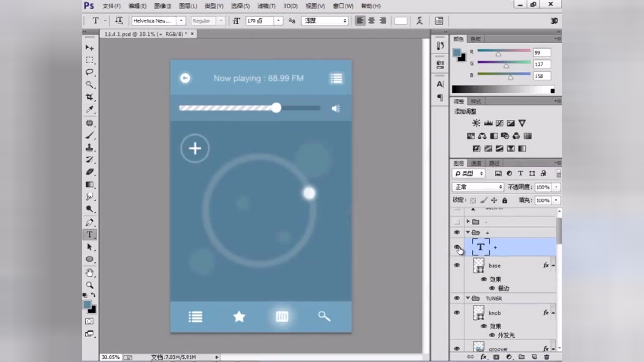This screenshot has height=362, width=644.
Task: Open the 编辑(E) menu
Action: pos(137,6)
